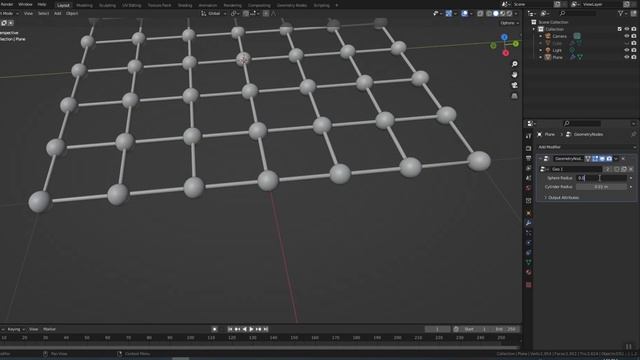The image size is (640, 360).
Task: Toggle Plane visibility in the outliner
Action: pyautogui.click(x=627, y=57)
